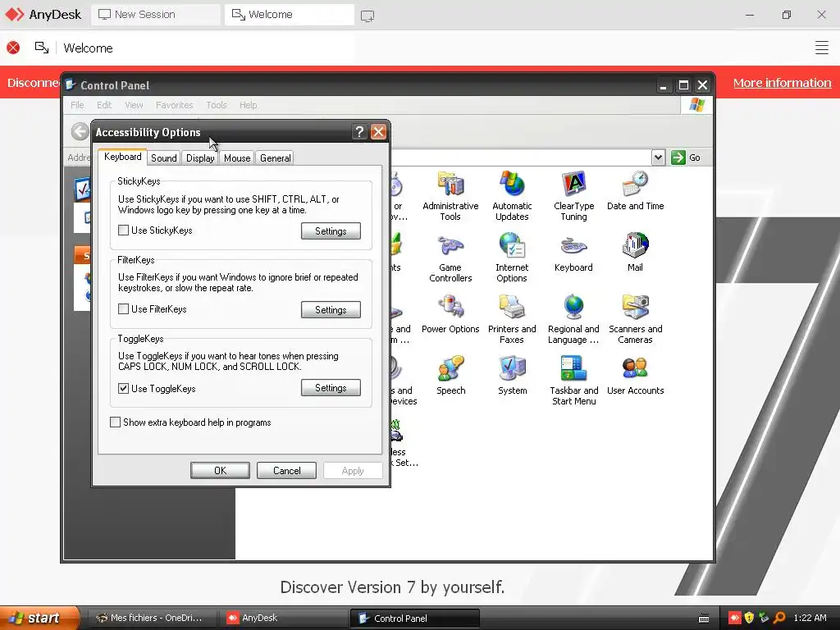Click Cancel in Accessibility Options
This screenshot has height=630, width=840.
(x=286, y=470)
